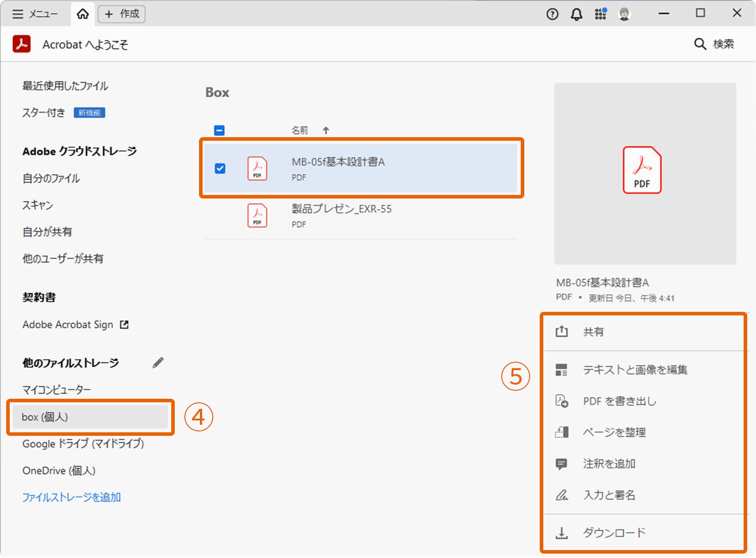Uncheck the MB-05f基本設計書A checkbox
Image resolution: width=756 pixels, height=558 pixels.
(x=220, y=169)
